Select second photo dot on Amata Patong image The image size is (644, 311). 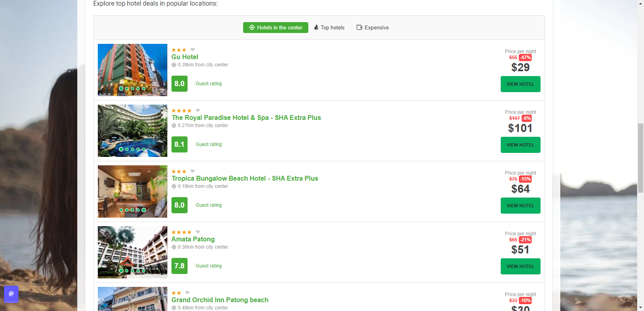pos(127,271)
